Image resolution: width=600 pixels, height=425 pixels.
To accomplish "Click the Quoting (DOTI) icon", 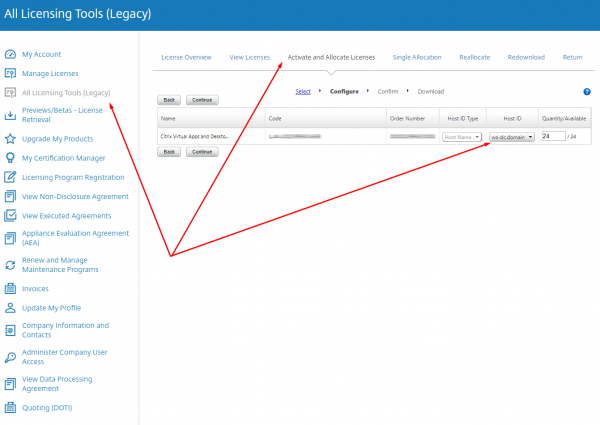I will [x=10, y=408].
